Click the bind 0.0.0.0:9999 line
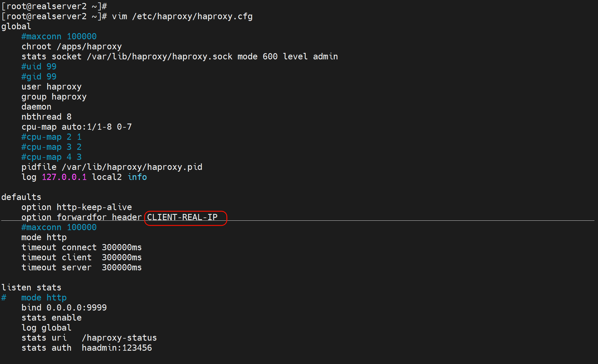The width and height of the screenshot is (598, 364). click(64, 308)
